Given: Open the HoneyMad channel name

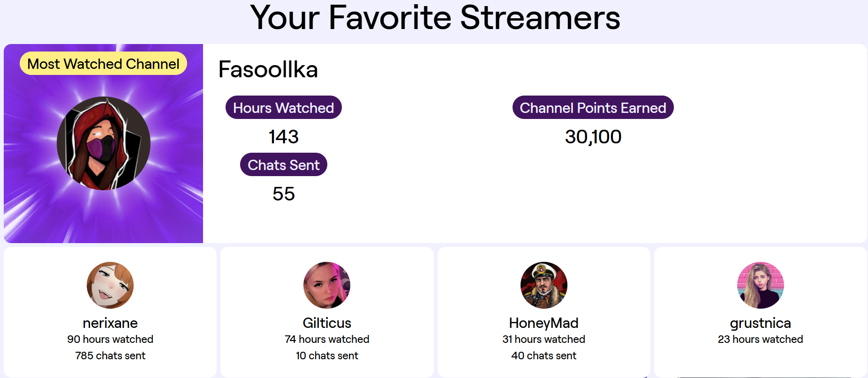Looking at the screenshot, I should (x=544, y=323).
